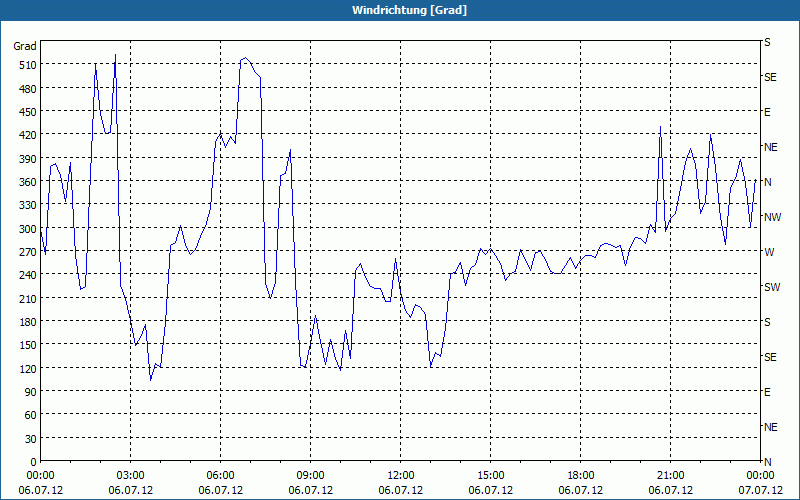Select the y-axis value 0
Viewport: 800px width, 500px height.
click(x=34, y=462)
